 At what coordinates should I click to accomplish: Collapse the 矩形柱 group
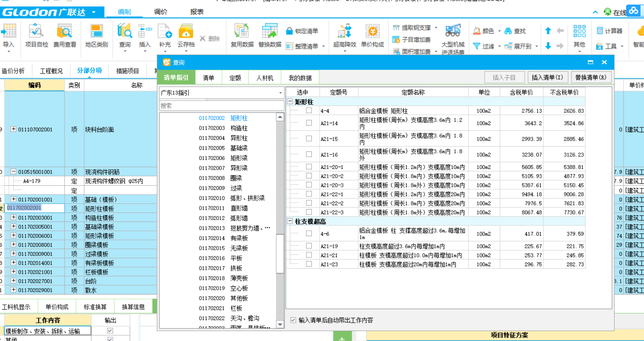290,101
